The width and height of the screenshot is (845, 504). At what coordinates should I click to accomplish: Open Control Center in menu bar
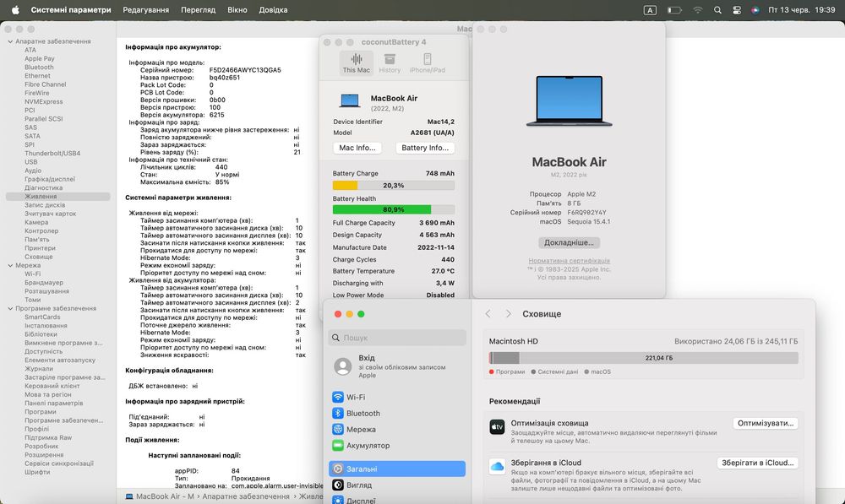click(737, 9)
